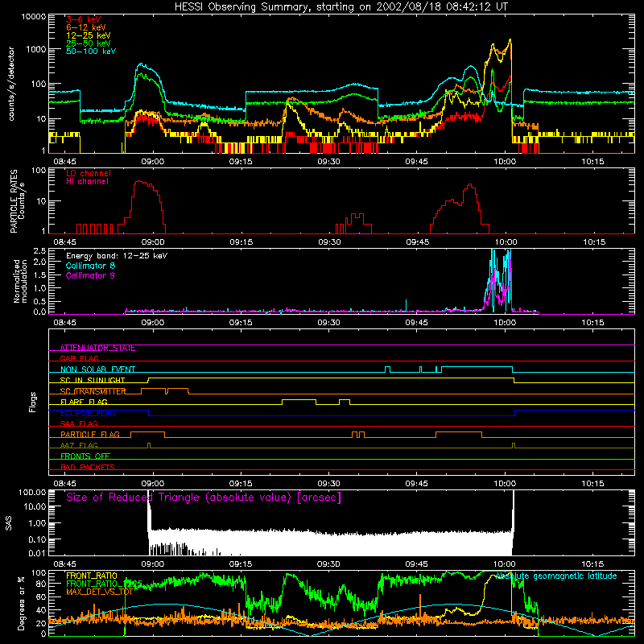Click the FRONTS_OFF flag label
Viewport: 644px width, 644px height.
pos(85,456)
